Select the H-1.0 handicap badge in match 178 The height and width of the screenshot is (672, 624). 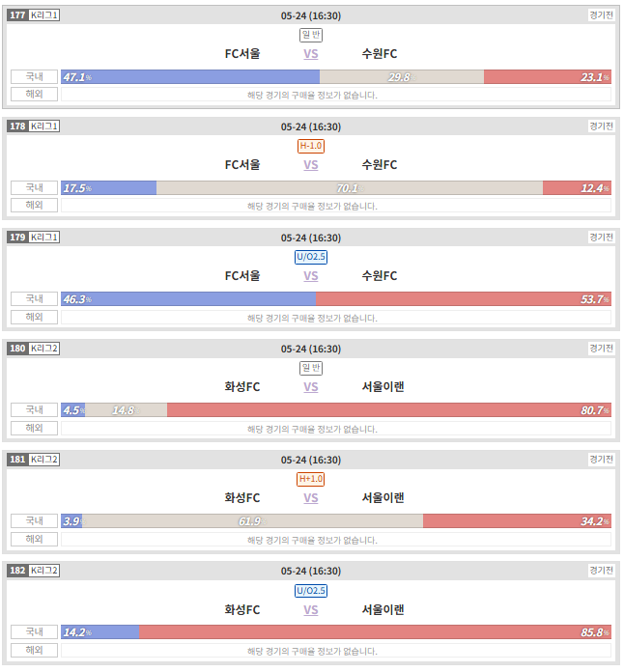pyautogui.click(x=311, y=146)
